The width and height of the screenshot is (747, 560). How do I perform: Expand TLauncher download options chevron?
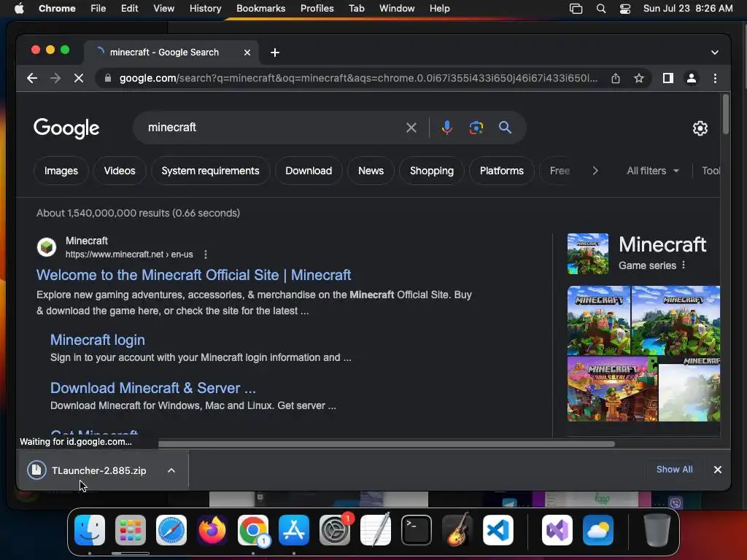171,470
